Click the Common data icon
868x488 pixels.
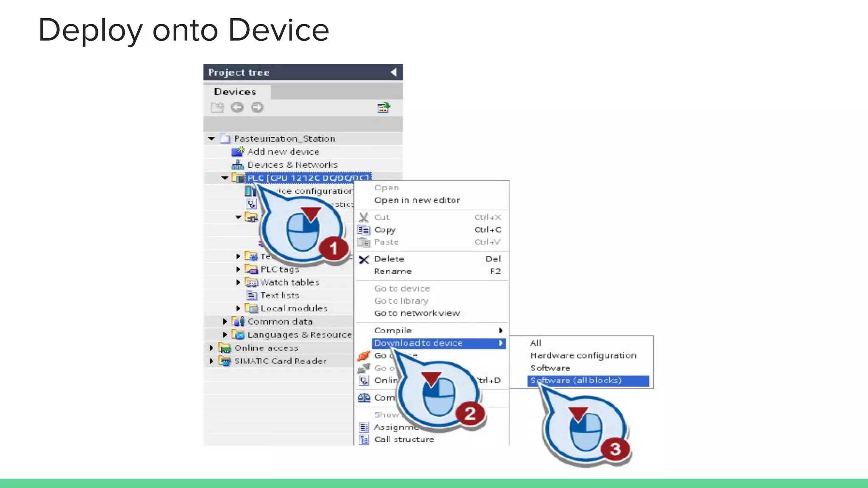coord(238,322)
